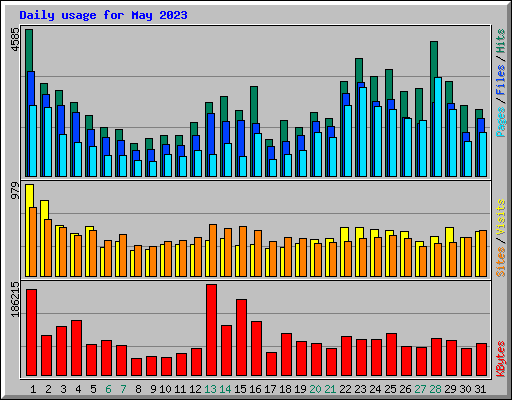Click day label 12 on the x-axis

point(195,389)
